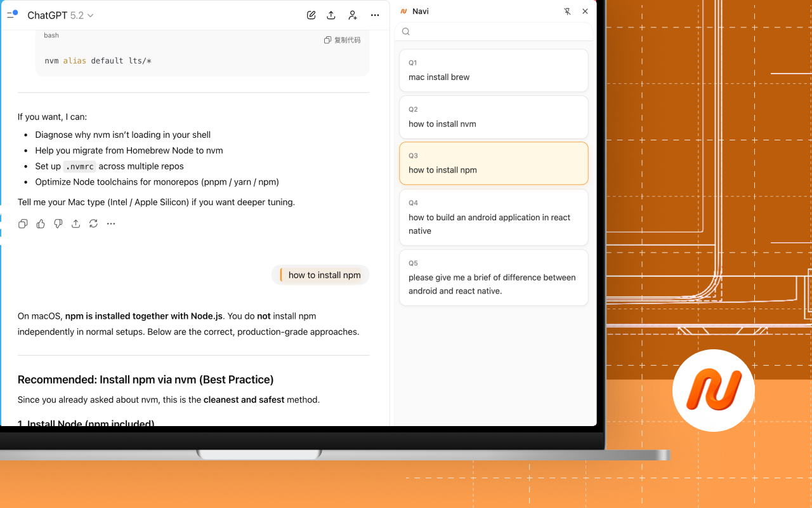Share the conversation from the top toolbar

[331, 15]
